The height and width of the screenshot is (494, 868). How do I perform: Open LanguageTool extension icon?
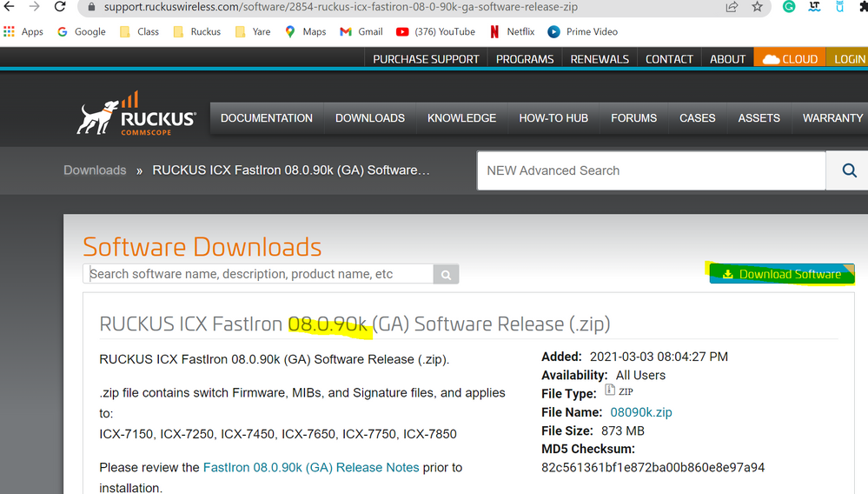(814, 7)
